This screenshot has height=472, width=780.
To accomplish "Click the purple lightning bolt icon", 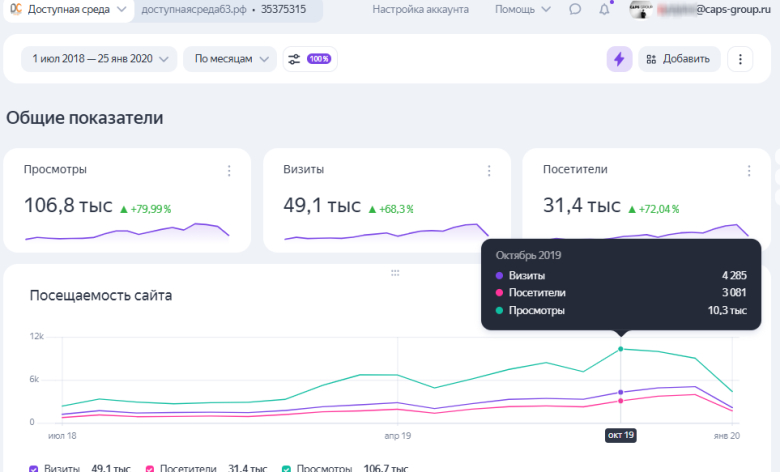I will coord(619,59).
